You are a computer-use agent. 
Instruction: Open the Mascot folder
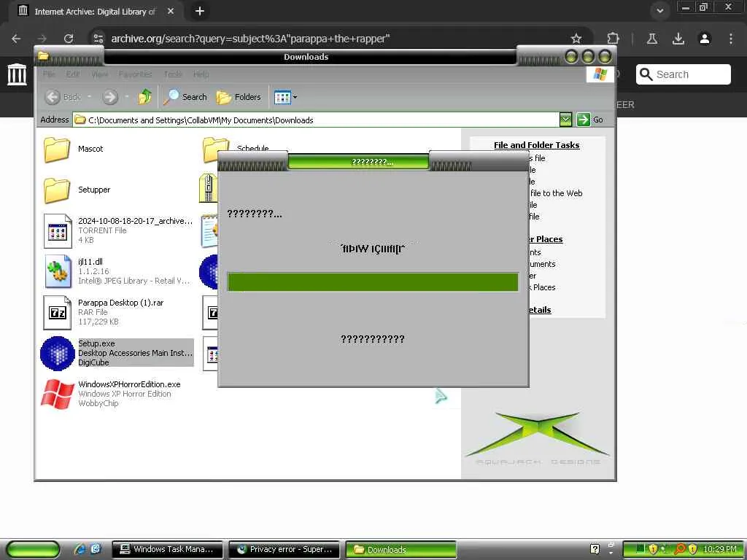(57, 149)
